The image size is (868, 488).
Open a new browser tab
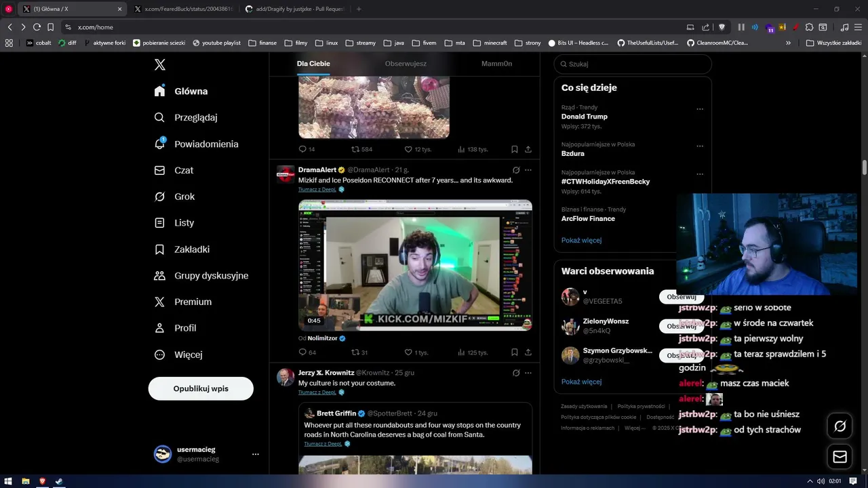coord(359,9)
